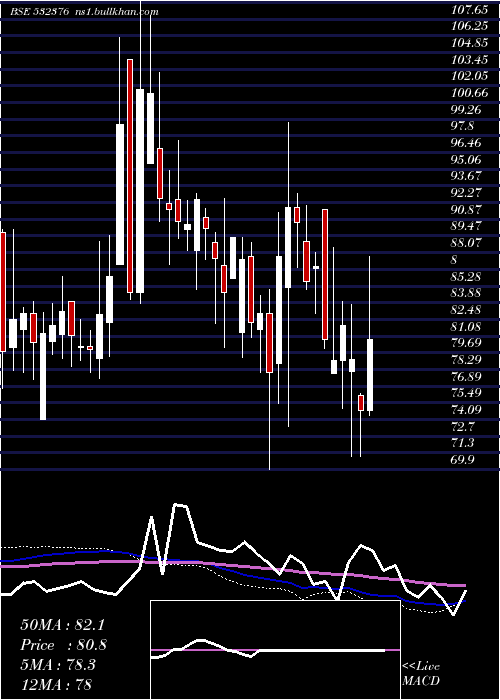Click inside the MACD inset chart box
The height and width of the screenshot is (700, 500).
click(275, 650)
